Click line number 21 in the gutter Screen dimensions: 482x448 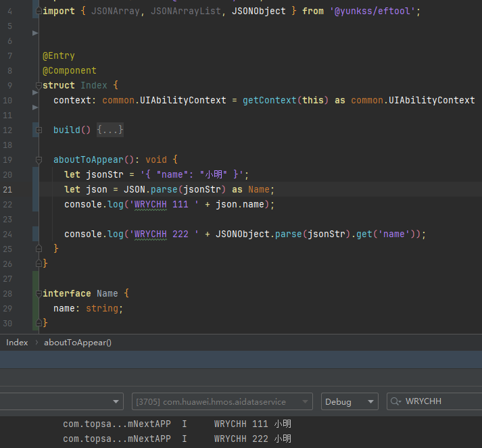click(7, 190)
